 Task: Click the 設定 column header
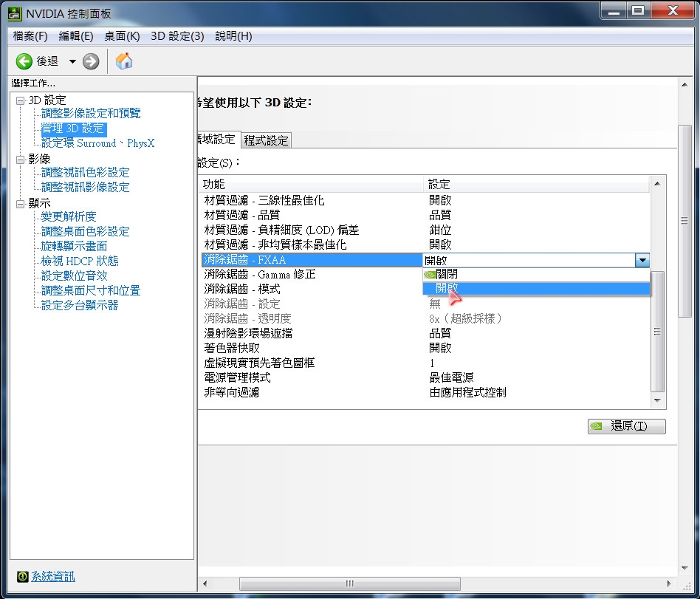tap(536, 184)
